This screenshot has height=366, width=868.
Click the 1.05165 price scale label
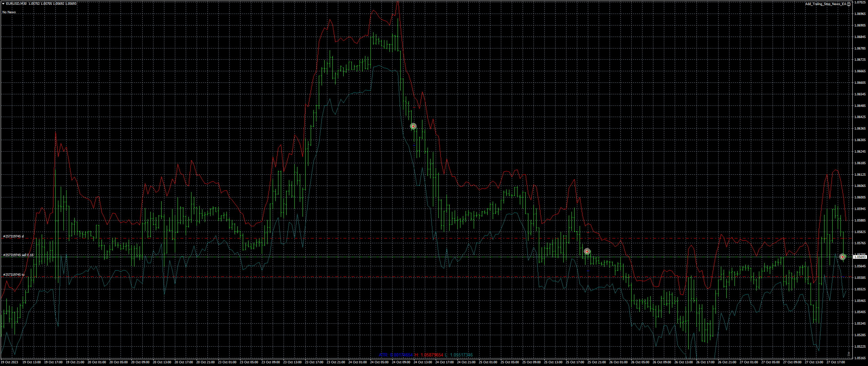pos(860,358)
